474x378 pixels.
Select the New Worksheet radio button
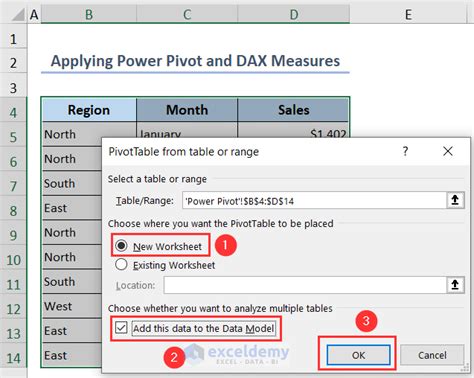(121, 246)
